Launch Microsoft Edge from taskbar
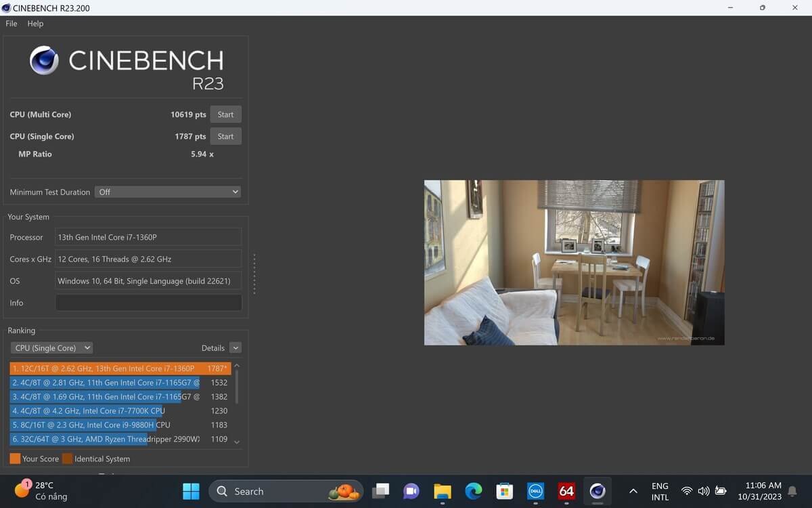Viewport: 812px width, 508px height. pos(473,491)
